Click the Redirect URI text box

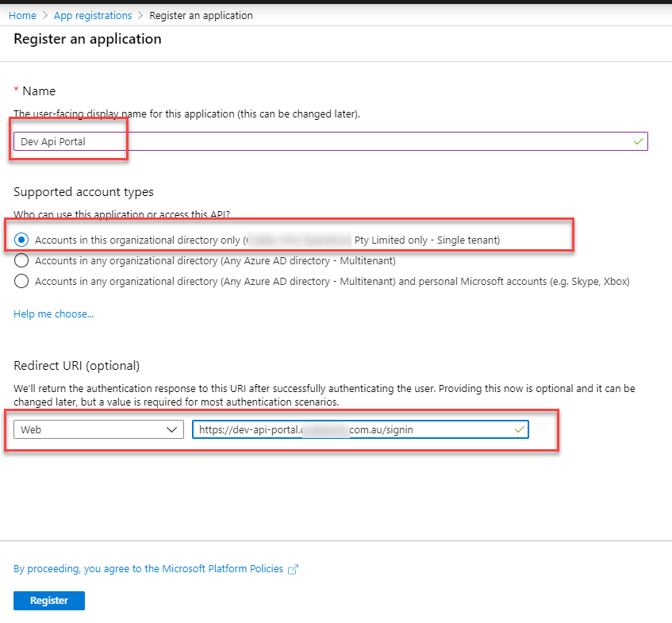[349, 429]
